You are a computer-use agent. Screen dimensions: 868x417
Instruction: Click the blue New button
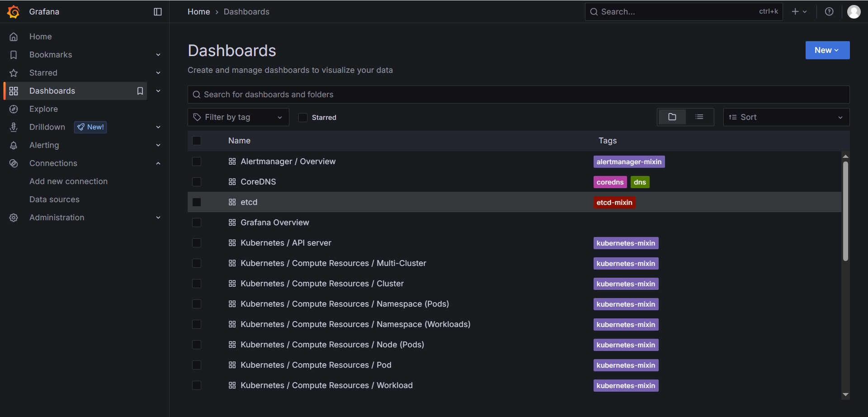[827, 50]
